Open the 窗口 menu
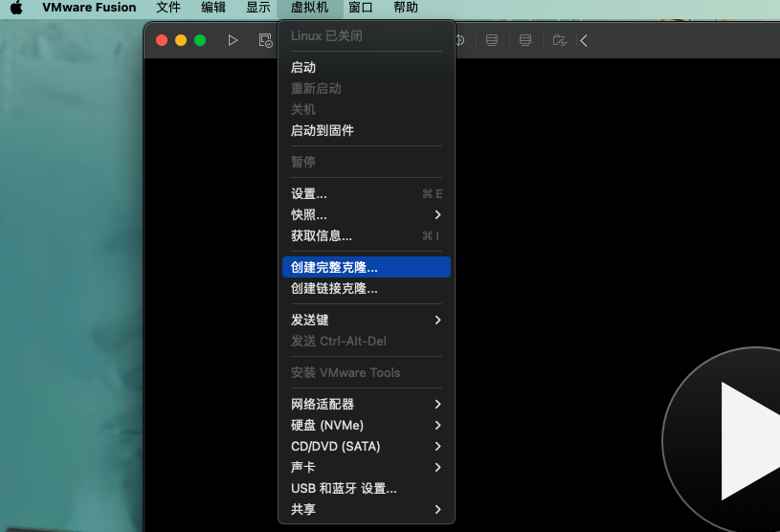The image size is (780, 532). [361, 8]
